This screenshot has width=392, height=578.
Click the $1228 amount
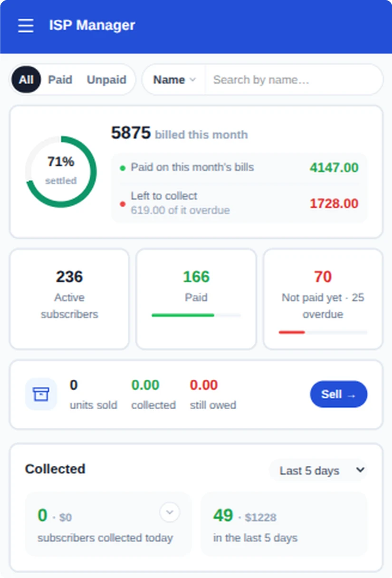pyautogui.click(x=260, y=517)
